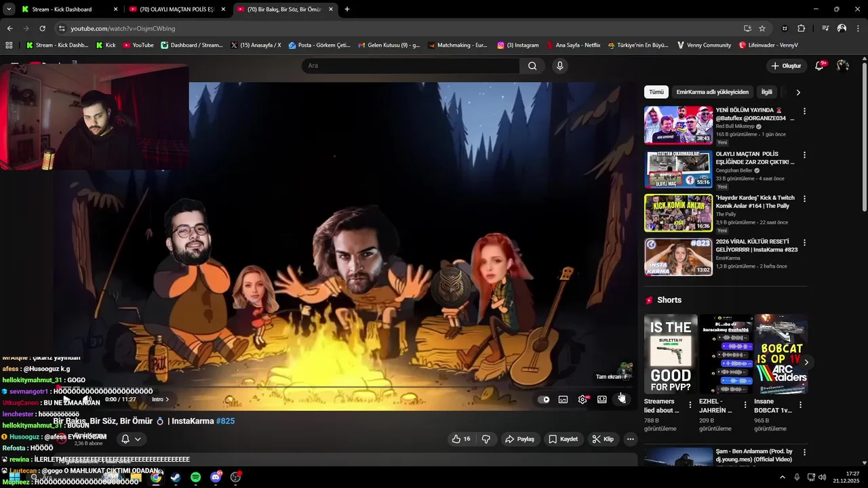Screen dimensions: 868x488
Task: Toggle the autoplay switch in player
Action: [544, 399]
